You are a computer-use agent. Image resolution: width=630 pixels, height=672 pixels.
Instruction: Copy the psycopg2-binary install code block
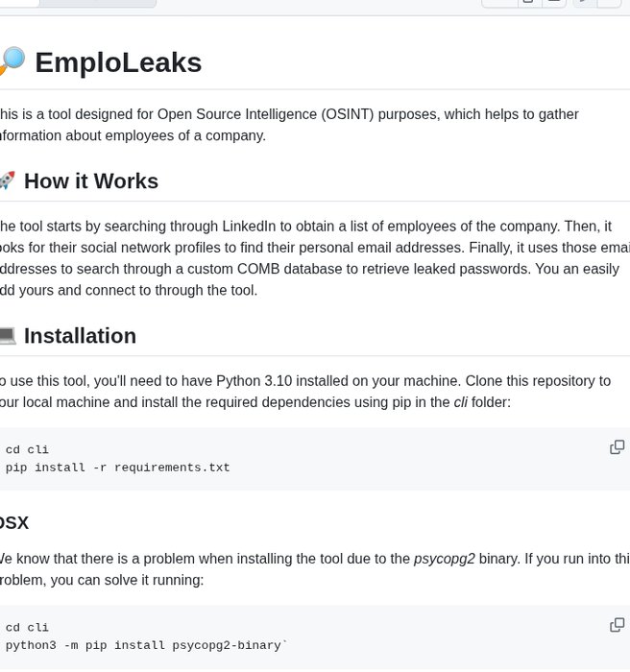click(x=618, y=625)
